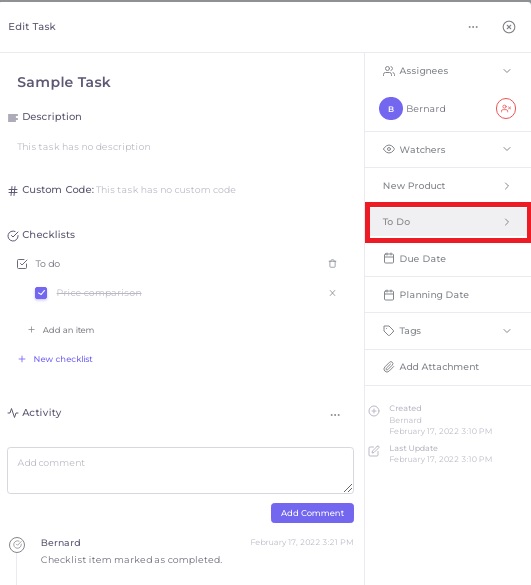This screenshot has width=531, height=585.
Task: Open the three-dot menu in Edit Task header
Action: tap(473, 27)
